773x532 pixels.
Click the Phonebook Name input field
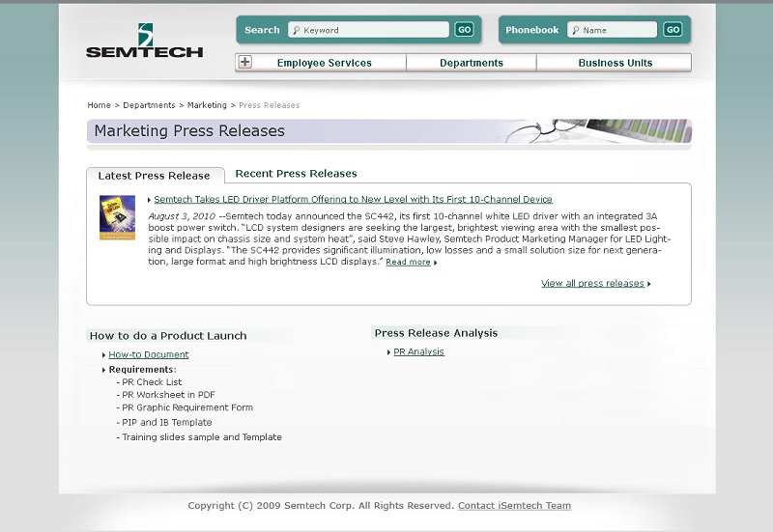point(612,30)
